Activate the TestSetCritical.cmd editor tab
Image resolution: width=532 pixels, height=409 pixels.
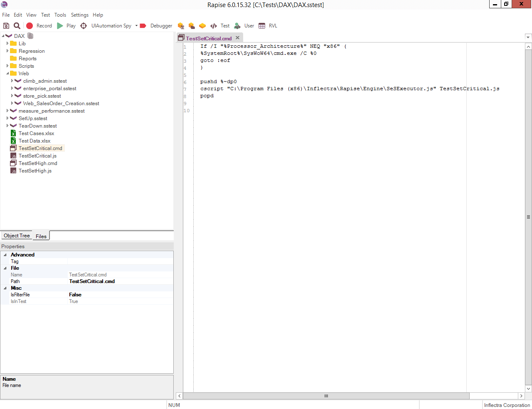tap(209, 38)
